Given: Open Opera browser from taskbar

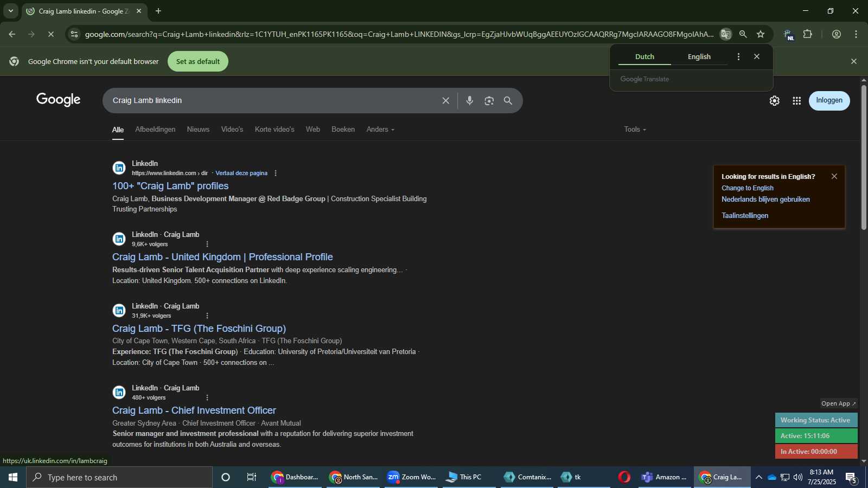Looking at the screenshot, I should 624,477.
